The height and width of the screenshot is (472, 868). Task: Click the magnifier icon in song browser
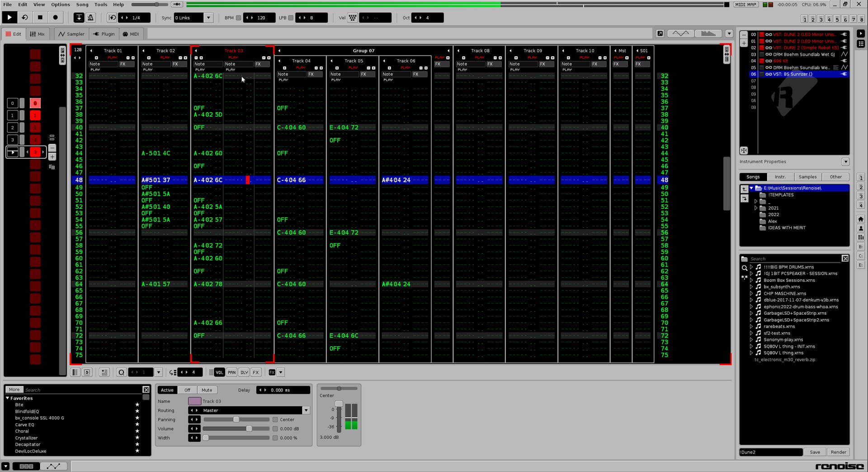click(x=745, y=268)
